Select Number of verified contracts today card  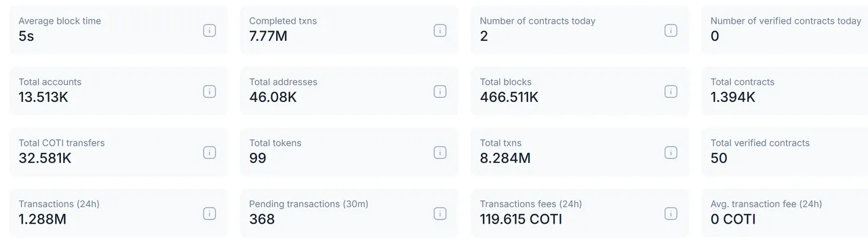pos(785,30)
